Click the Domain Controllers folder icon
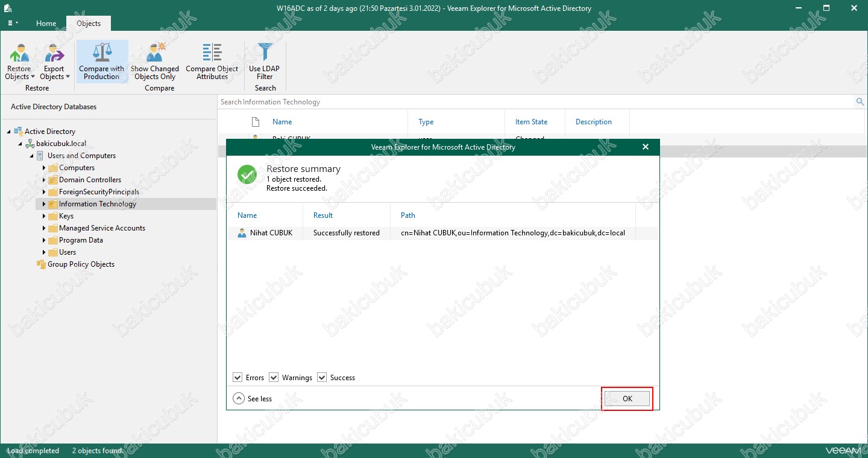The image size is (868, 458). (x=52, y=180)
